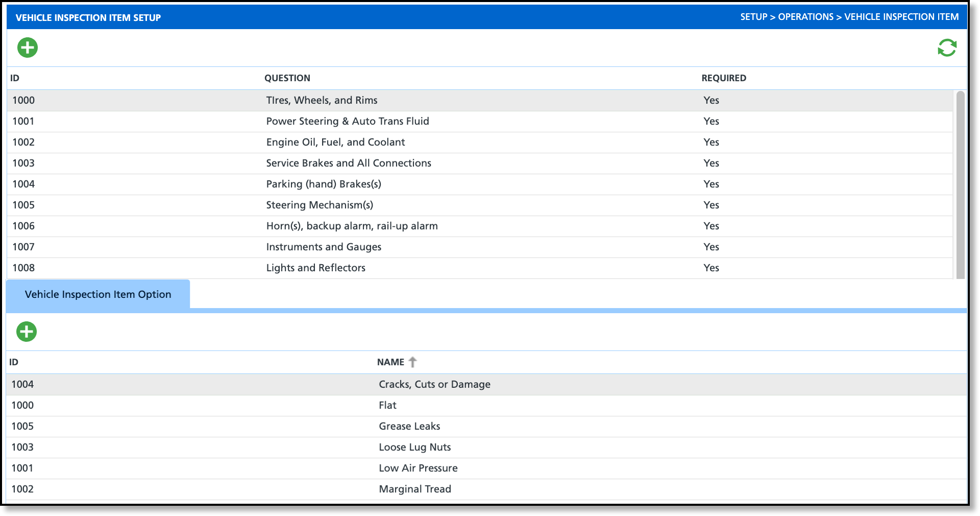Sort by the REQUIRED column header
980x516 pixels.
(x=724, y=78)
